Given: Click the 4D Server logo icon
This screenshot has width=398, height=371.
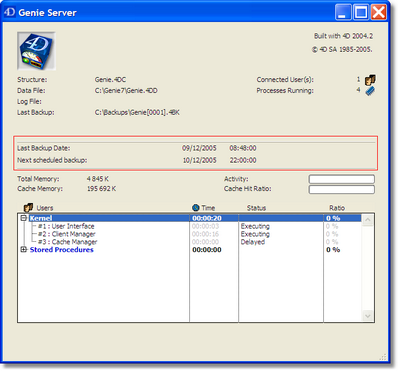Looking at the screenshot, I should [x=36, y=51].
